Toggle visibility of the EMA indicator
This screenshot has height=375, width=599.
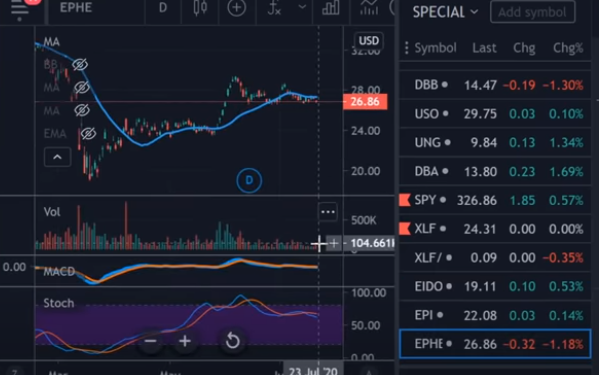click(x=88, y=134)
